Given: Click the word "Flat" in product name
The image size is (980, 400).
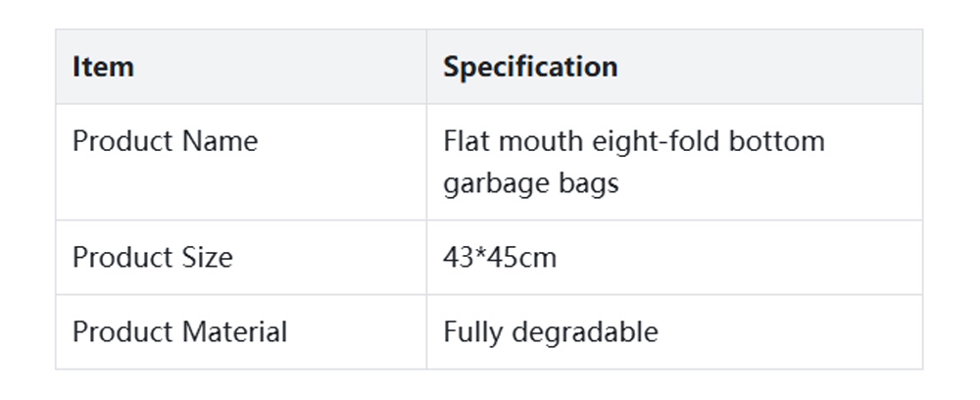Looking at the screenshot, I should 464,141.
